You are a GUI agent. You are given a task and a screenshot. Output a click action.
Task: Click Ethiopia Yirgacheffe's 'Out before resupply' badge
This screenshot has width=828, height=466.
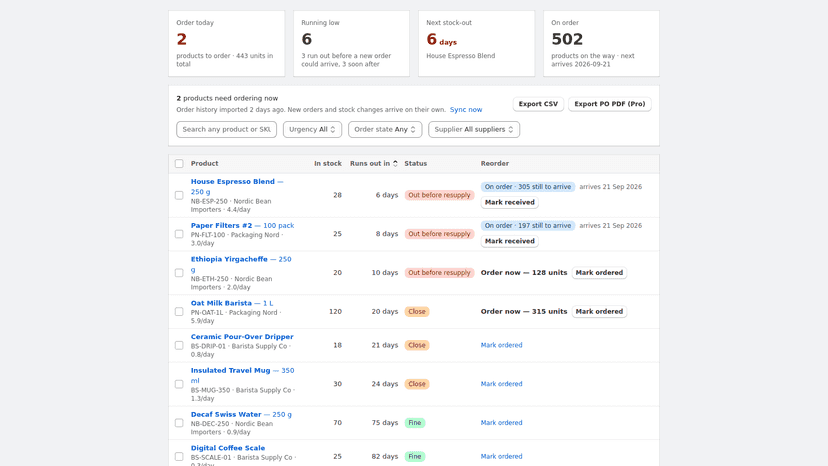point(439,273)
